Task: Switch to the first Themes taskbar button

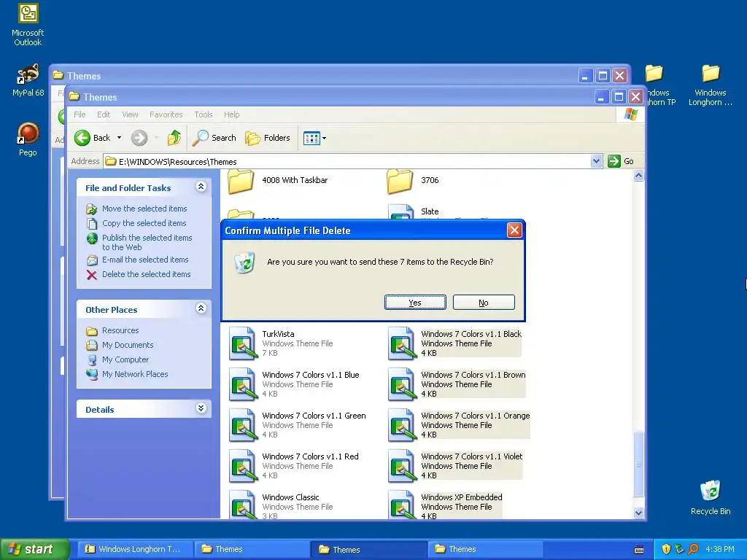Action: tap(252, 549)
